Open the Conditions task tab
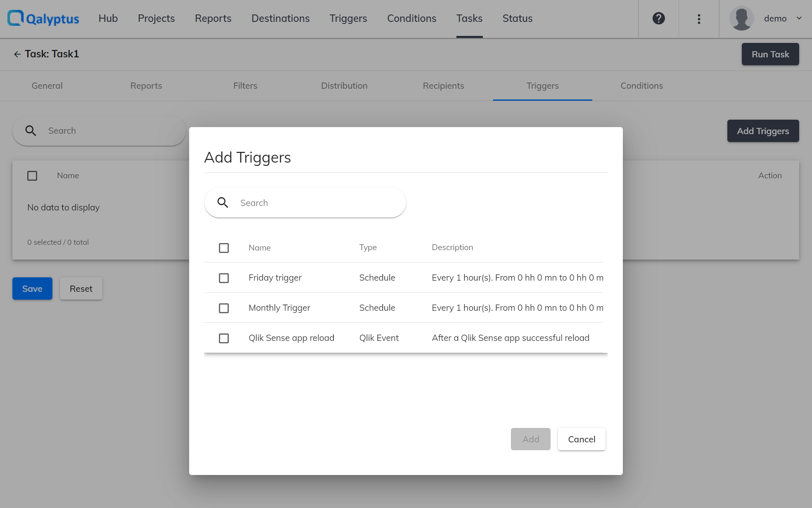The image size is (812, 508). pos(641,86)
